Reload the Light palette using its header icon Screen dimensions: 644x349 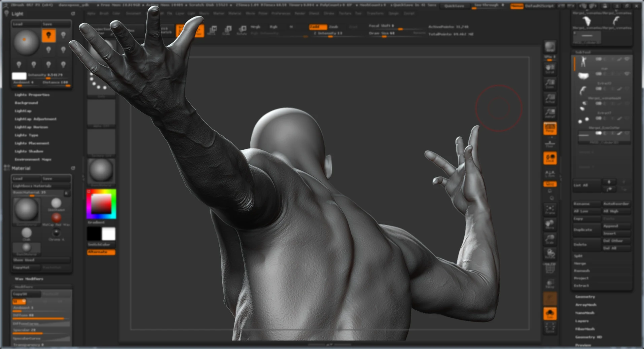pos(73,14)
